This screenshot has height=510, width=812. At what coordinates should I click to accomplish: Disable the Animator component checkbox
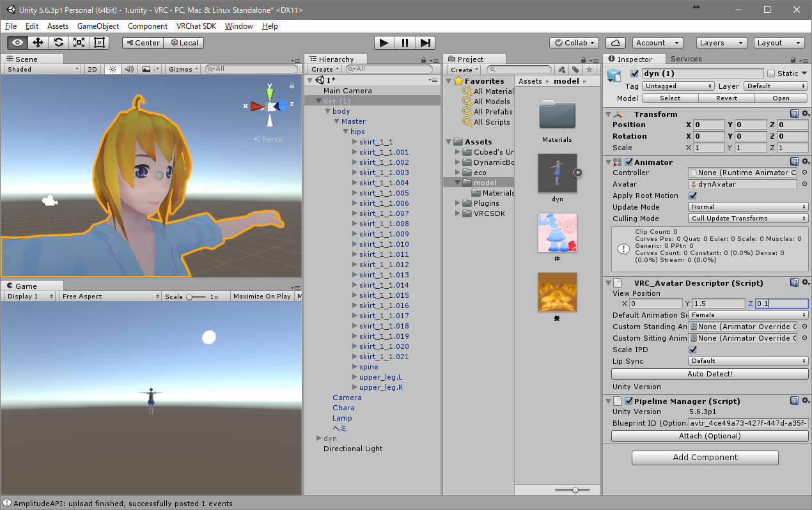(629, 162)
